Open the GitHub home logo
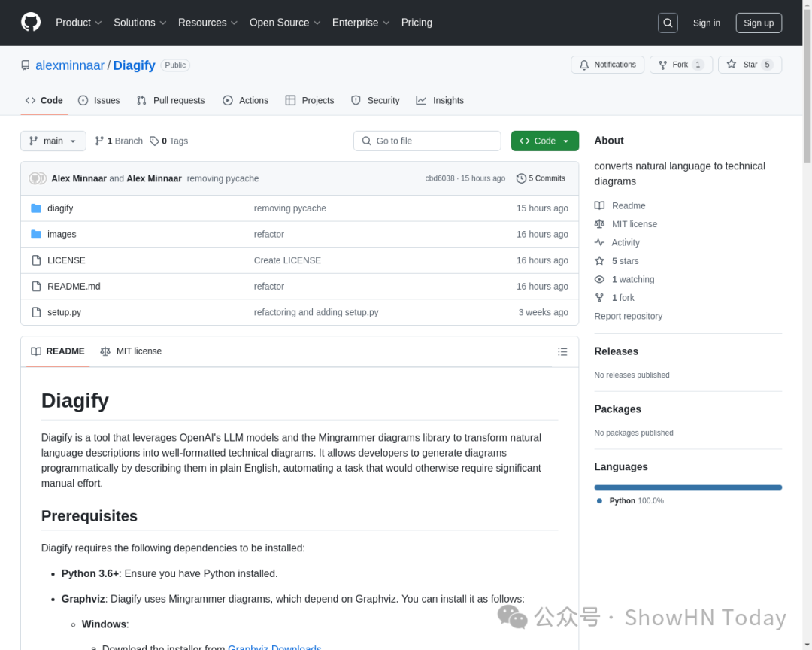 31,23
